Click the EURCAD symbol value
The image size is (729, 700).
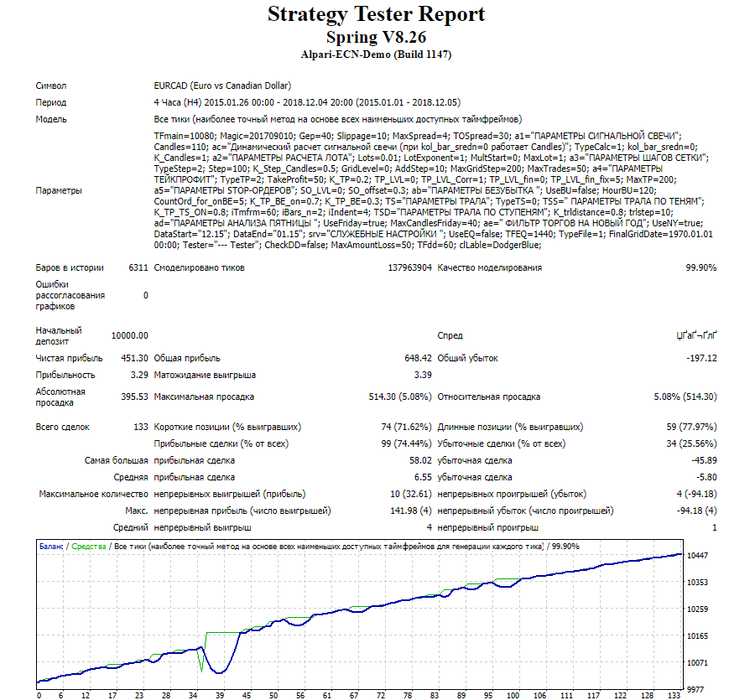click(222, 86)
